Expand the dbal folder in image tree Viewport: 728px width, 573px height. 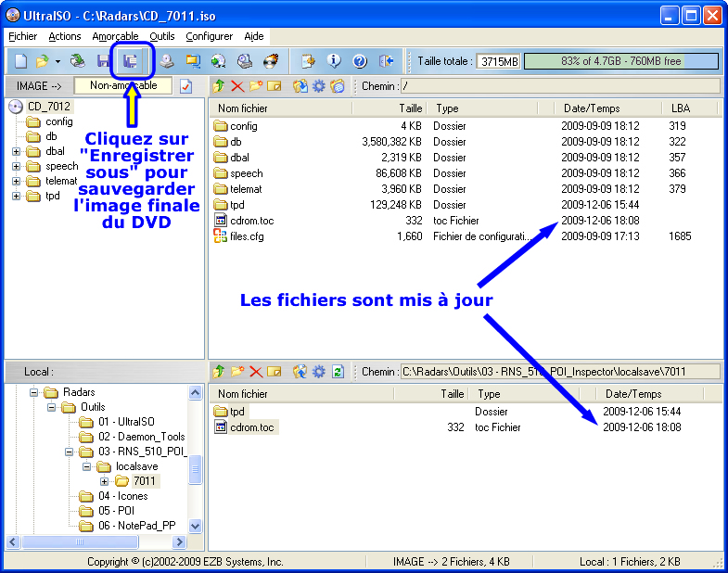[16, 151]
